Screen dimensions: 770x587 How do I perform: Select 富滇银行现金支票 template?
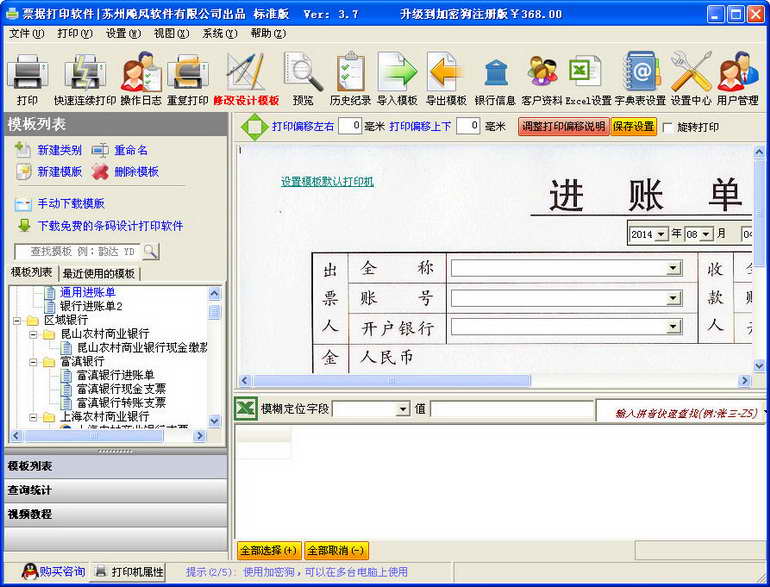(121, 389)
